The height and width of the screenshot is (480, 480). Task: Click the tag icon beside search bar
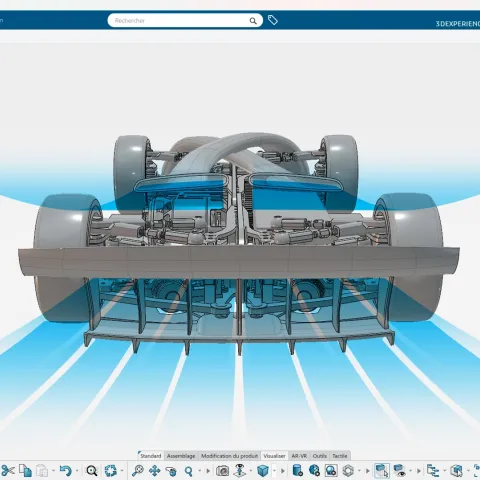coord(273,20)
